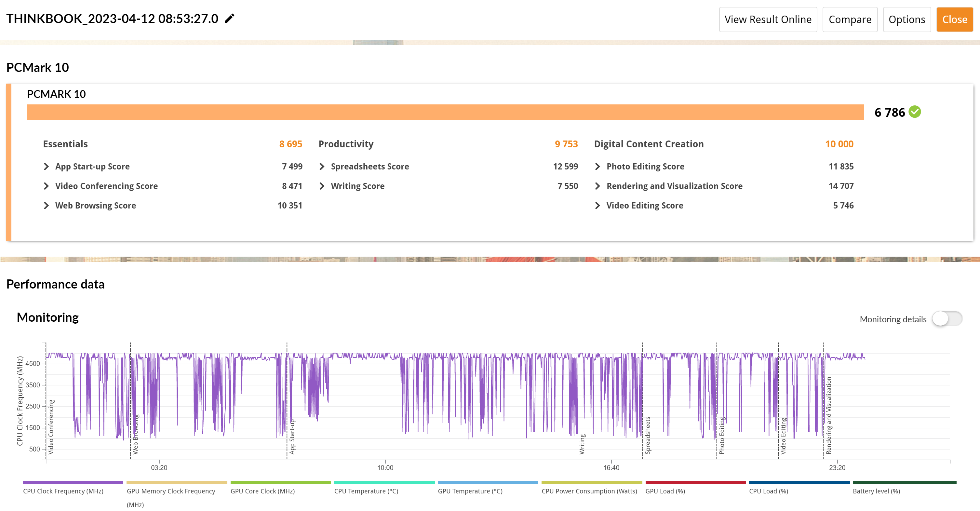Expand Rendering and Visualization Score row
This screenshot has height=511, width=980.
tap(597, 186)
